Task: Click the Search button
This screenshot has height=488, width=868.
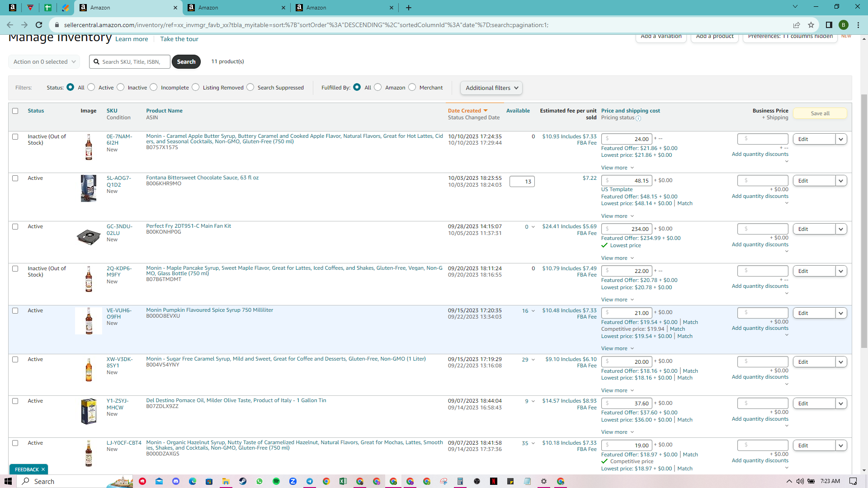Action: [x=186, y=61]
